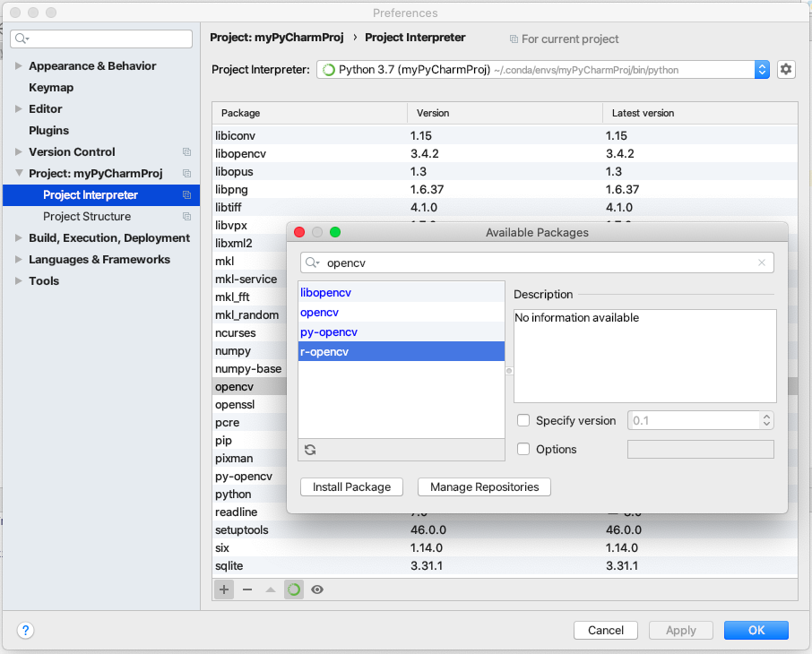Image resolution: width=812 pixels, height=654 pixels.
Task: Click copy icon beside Project Structure
Action: coord(187,217)
